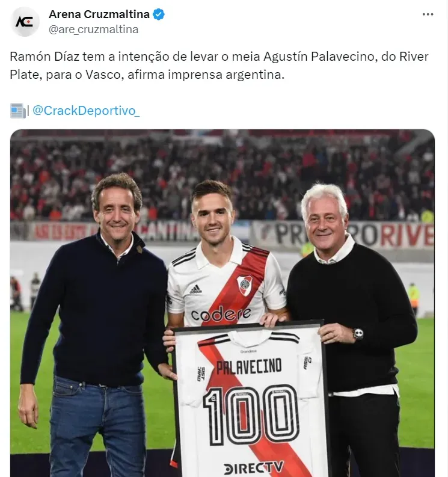Click the crowd area at photo top
The width and height of the screenshot is (448, 477).
[222, 175]
